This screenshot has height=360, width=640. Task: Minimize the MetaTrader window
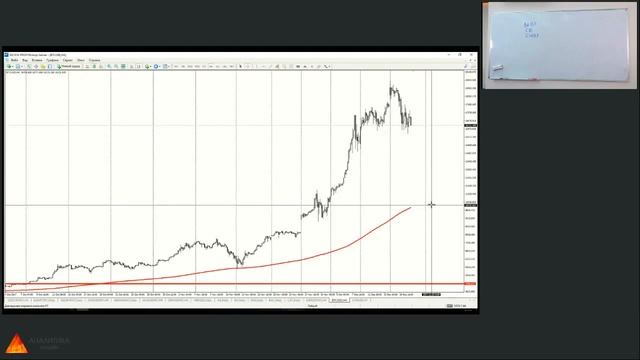pos(449,55)
